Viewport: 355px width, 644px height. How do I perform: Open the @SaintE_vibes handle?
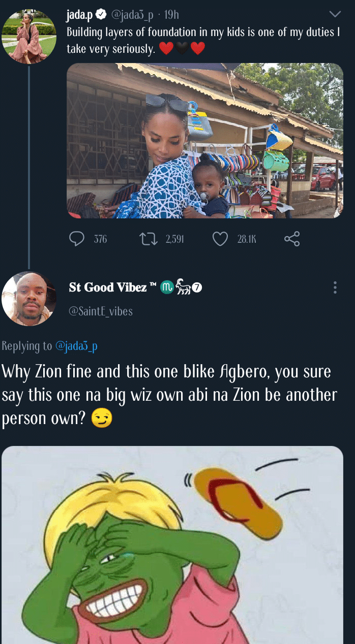tap(101, 311)
